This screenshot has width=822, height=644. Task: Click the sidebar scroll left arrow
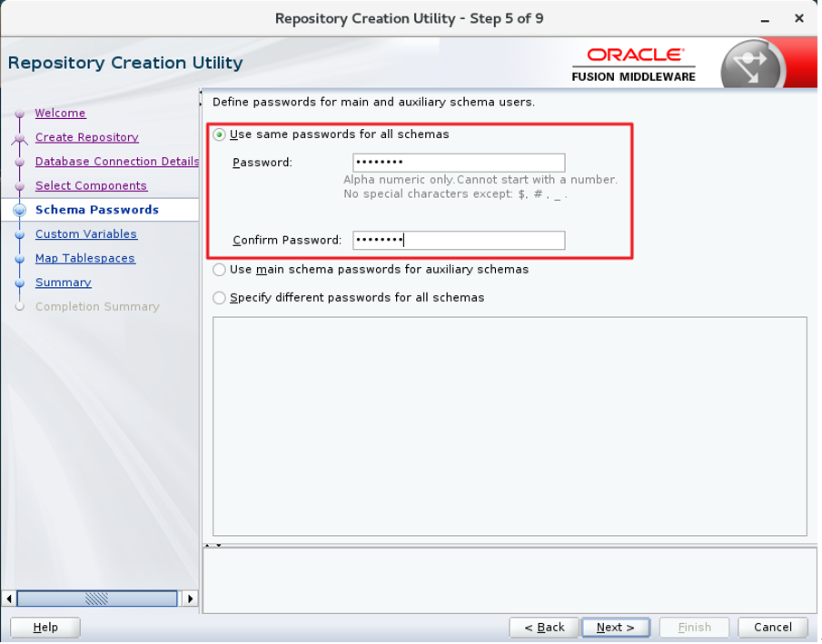click(x=9, y=599)
